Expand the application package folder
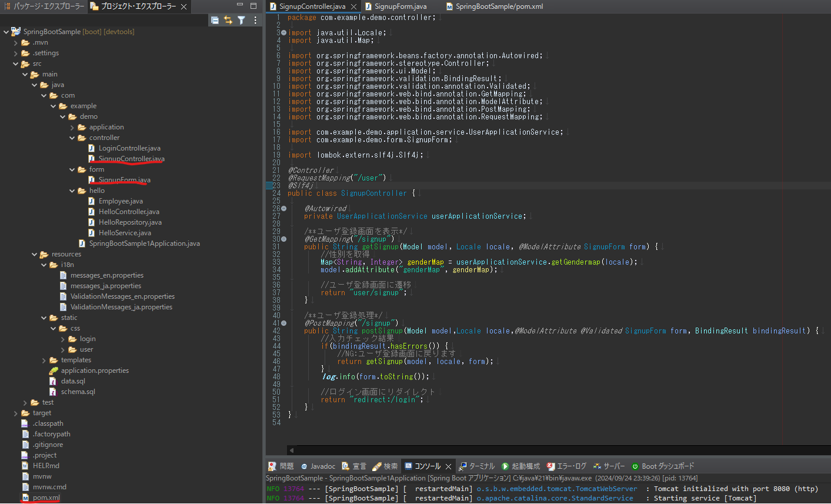The width and height of the screenshot is (831, 504). point(72,127)
